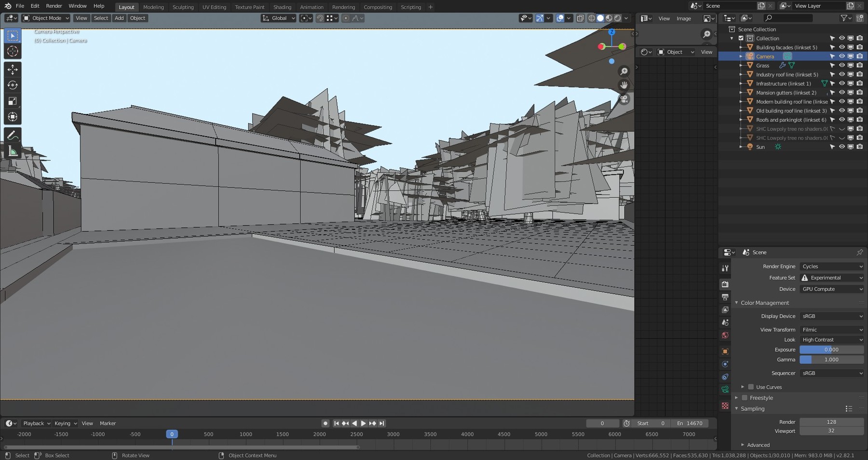Viewport: 868px width, 460px height.
Task: Open the Global transform orientation dropdown
Action: click(279, 18)
